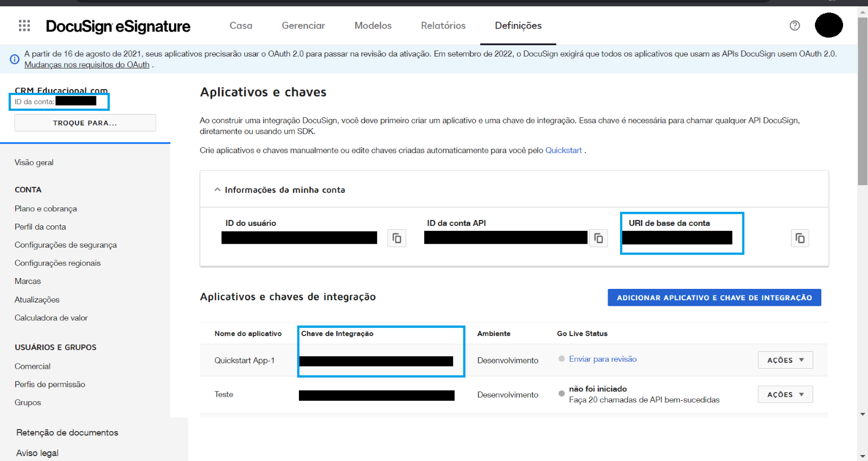
Task: Open Configurações regionais
Action: point(58,263)
